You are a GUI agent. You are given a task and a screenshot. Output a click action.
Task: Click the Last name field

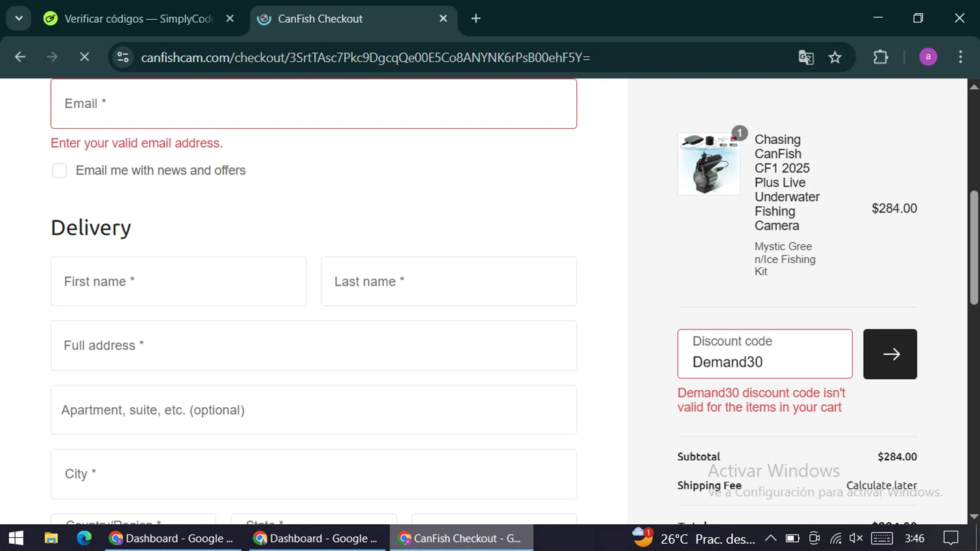click(449, 282)
